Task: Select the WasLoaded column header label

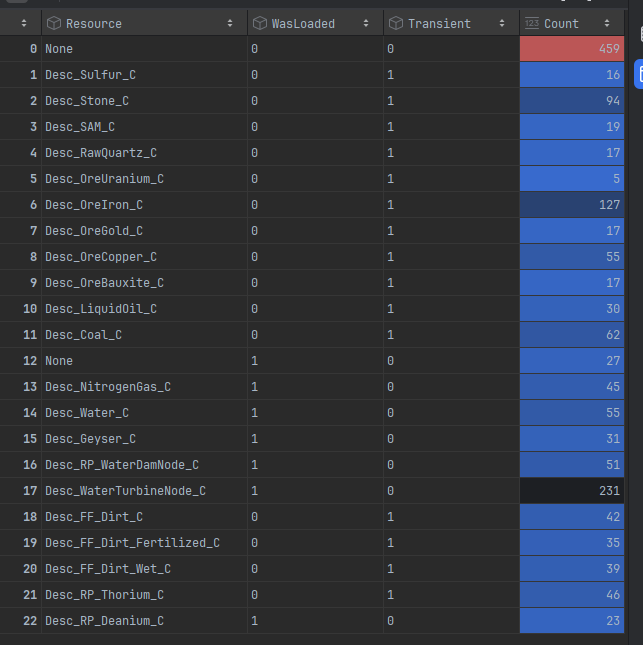Action: point(303,24)
